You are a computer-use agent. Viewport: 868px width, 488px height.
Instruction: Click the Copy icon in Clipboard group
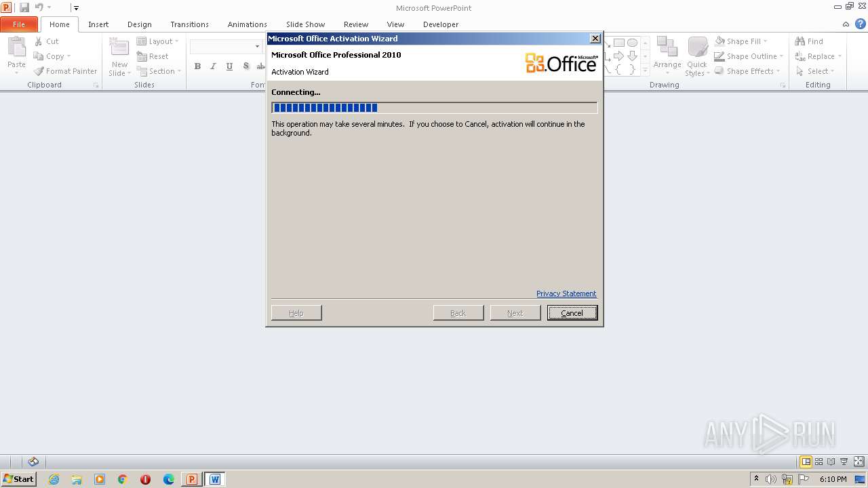pyautogui.click(x=39, y=56)
